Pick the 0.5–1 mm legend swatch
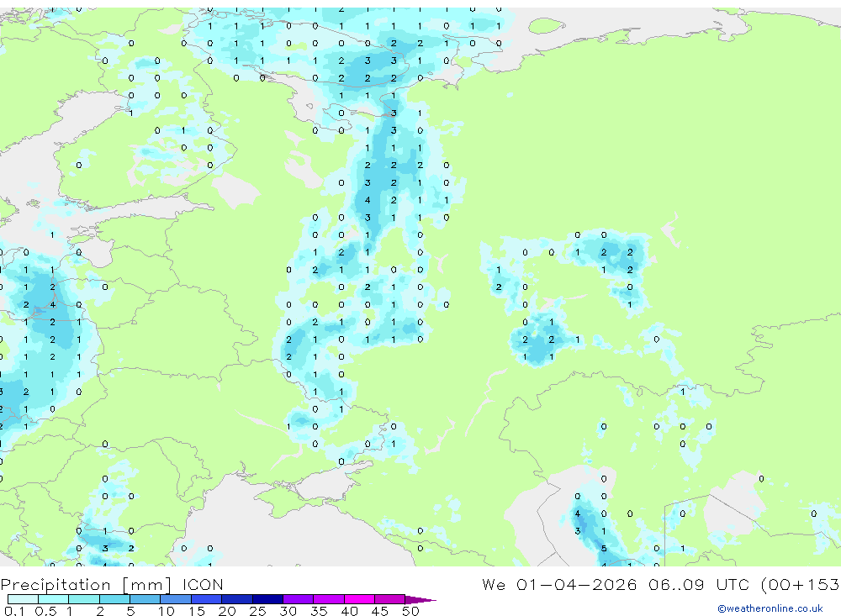This screenshot has width=841, height=616. coord(54,599)
